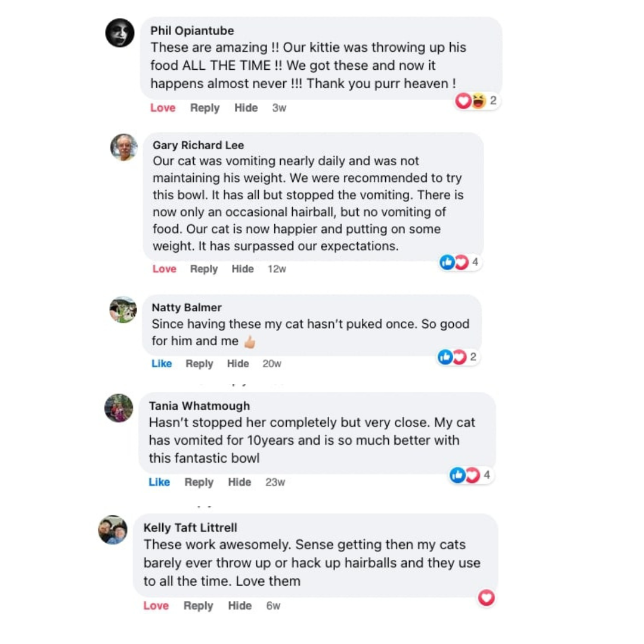Image resolution: width=644 pixels, height=644 pixels.
Task: Click Natty Balmer's avatar thumbnail
Action: point(123,310)
